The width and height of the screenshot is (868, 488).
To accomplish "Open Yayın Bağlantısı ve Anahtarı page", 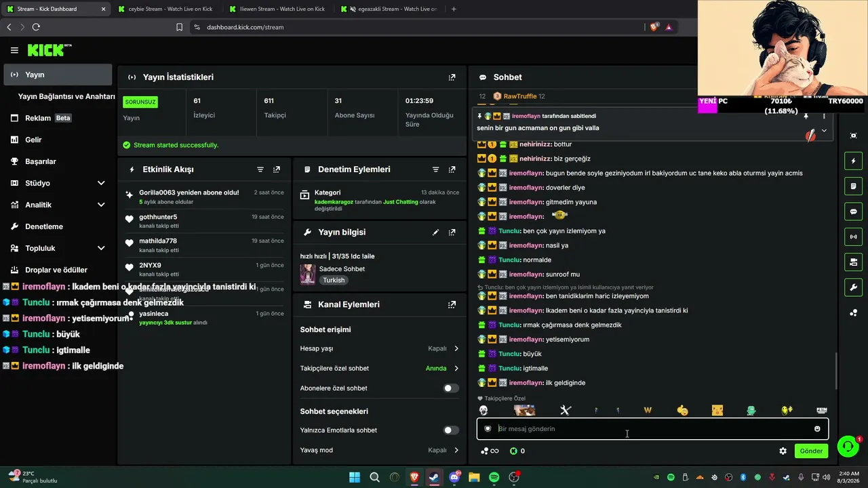I will click(x=66, y=96).
